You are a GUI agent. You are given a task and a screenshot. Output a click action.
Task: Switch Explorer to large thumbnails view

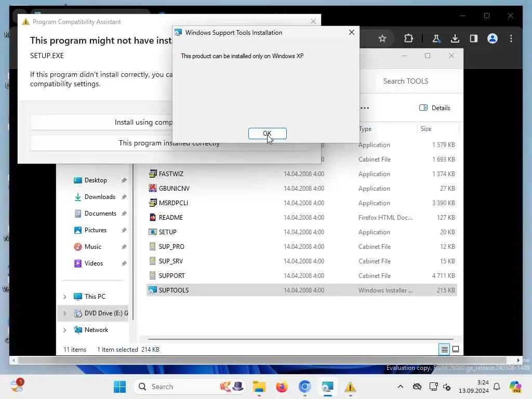tap(456, 349)
